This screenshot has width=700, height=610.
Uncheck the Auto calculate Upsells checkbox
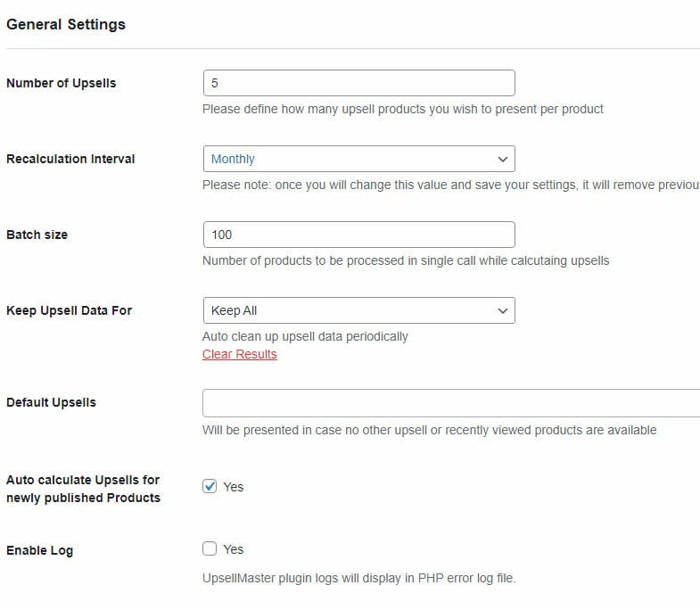click(x=210, y=486)
